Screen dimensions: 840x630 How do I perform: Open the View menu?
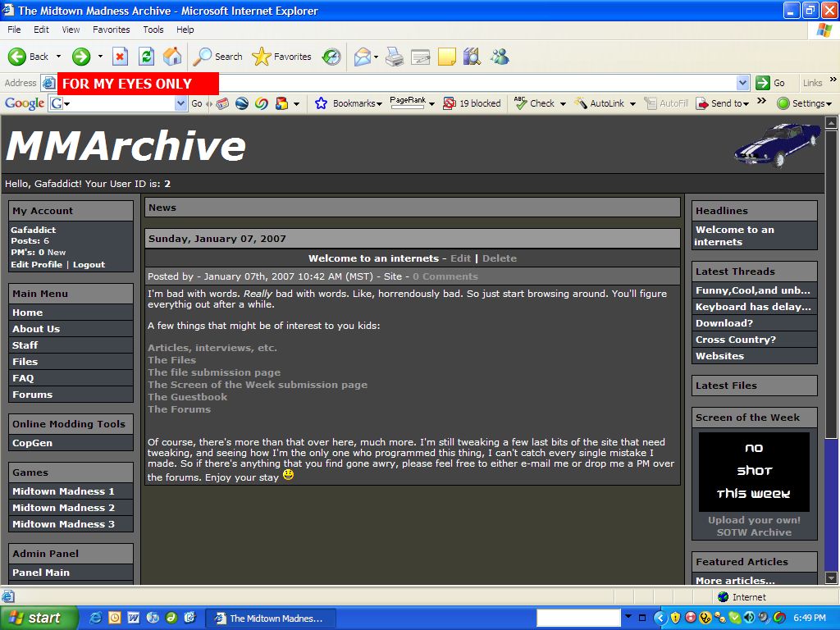tap(71, 30)
